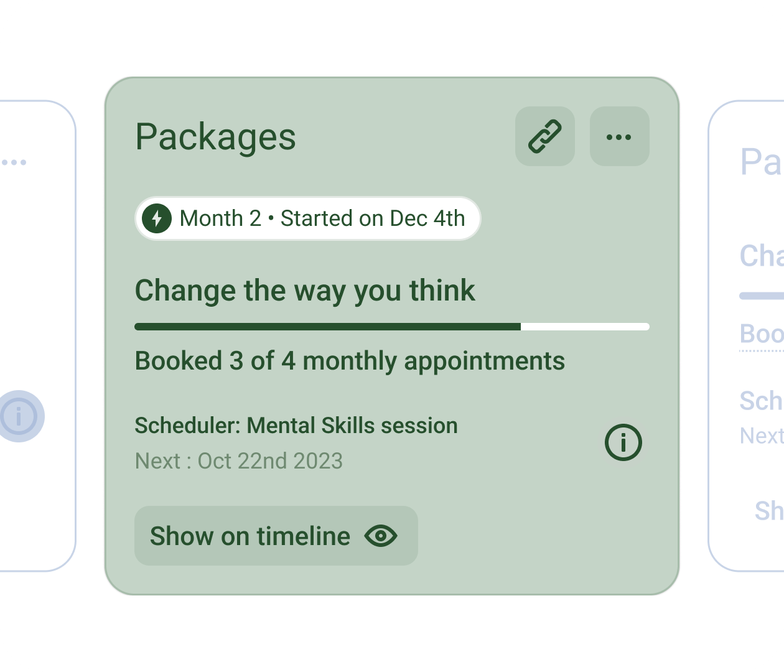
Task: Click the lightning bolt badge icon
Action: click(x=157, y=218)
